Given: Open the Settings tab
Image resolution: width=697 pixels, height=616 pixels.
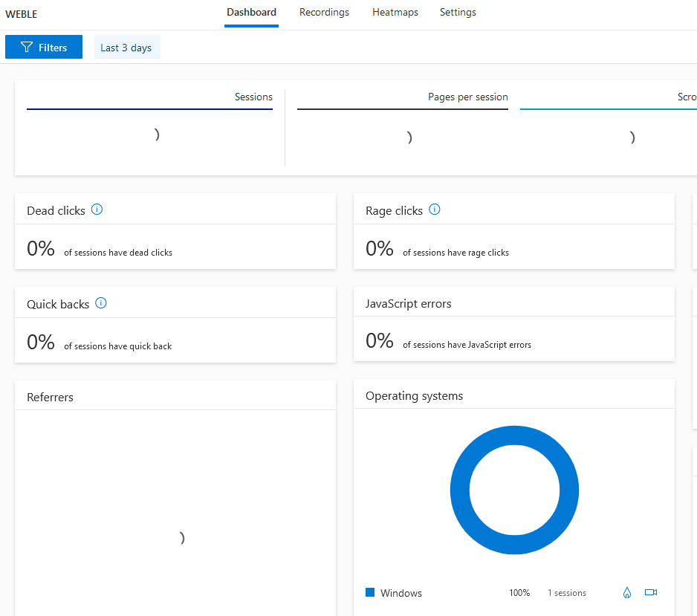Looking at the screenshot, I should 458,13.
